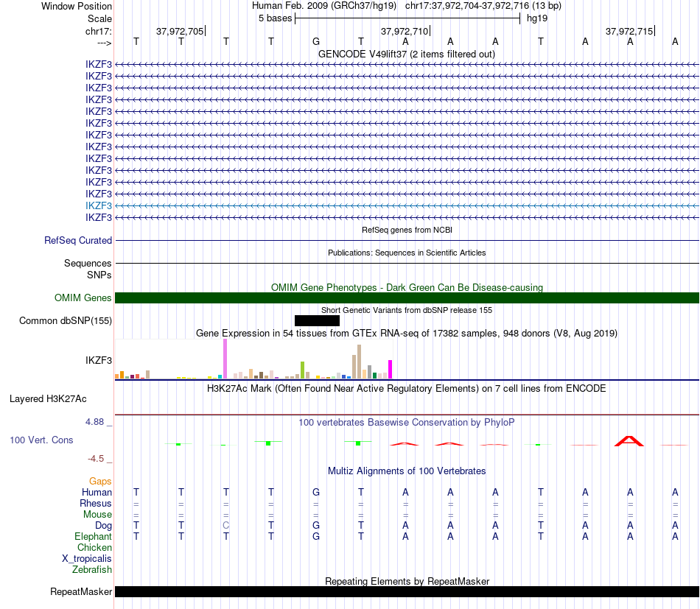The image size is (700, 609).
Task: Open the 100 Vert. Cons track label
Action: pyautogui.click(x=41, y=440)
